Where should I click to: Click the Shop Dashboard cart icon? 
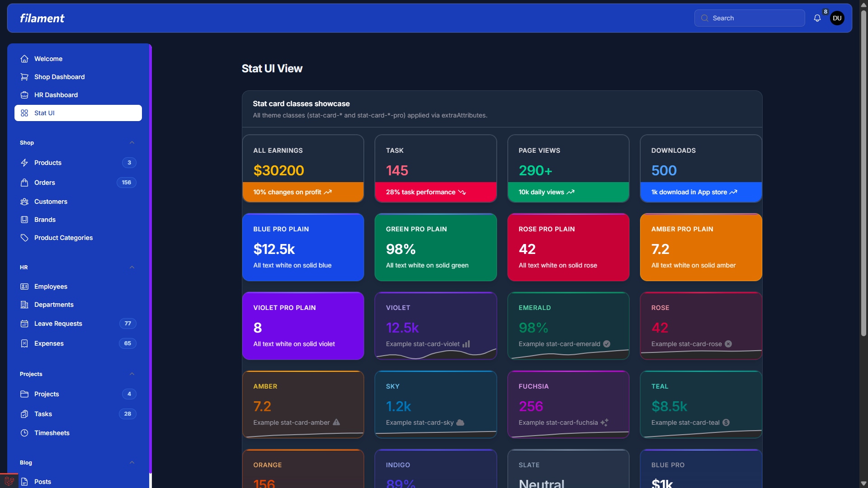click(x=24, y=77)
